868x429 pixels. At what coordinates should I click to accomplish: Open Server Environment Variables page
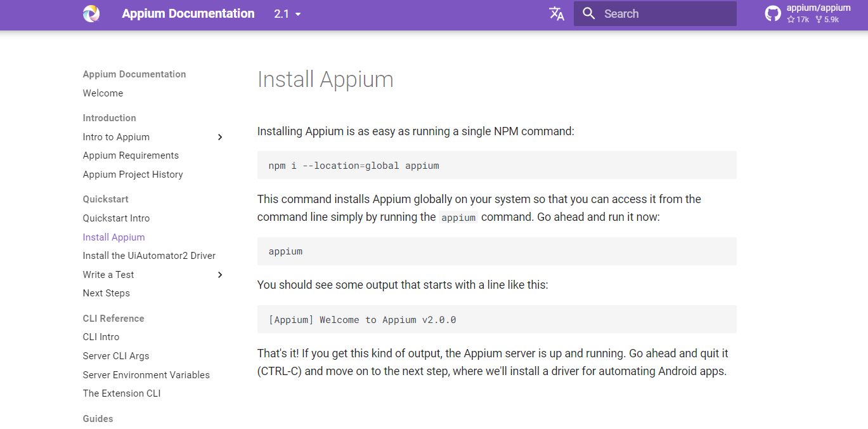[146, 375]
